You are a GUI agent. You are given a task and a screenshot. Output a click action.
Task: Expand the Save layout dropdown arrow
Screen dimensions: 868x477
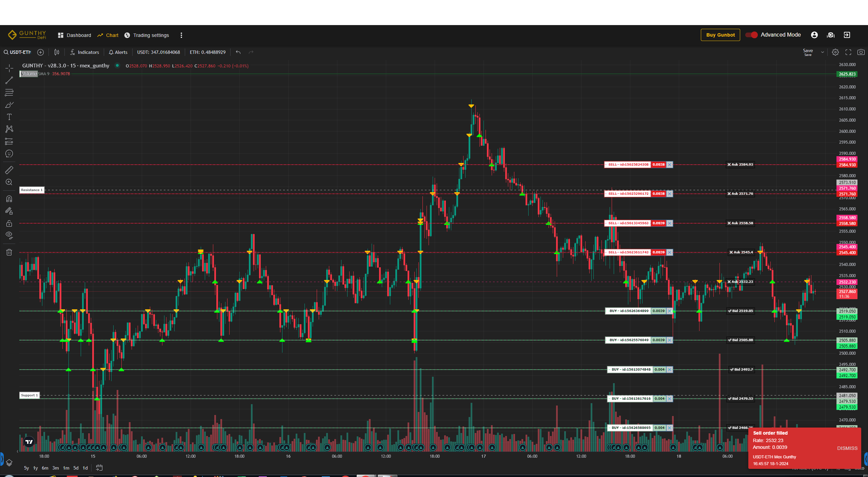click(822, 52)
